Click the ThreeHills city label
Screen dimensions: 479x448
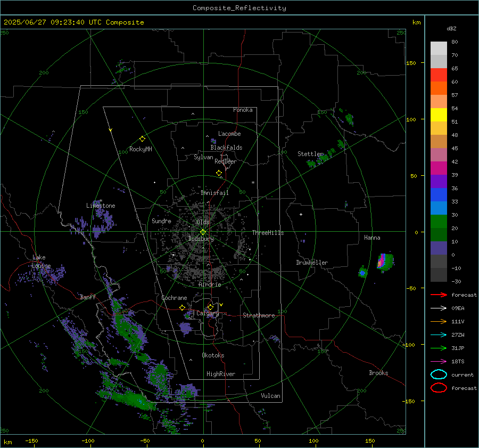[268, 233]
